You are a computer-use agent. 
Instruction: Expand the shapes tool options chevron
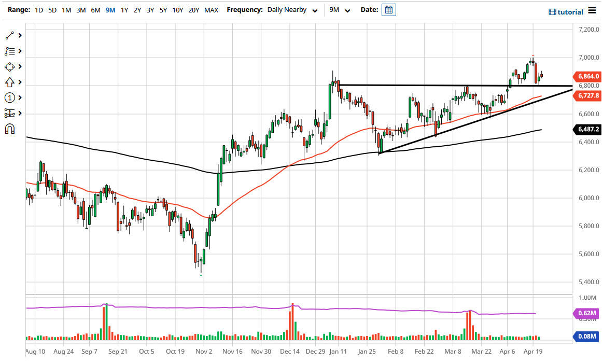tap(21, 66)
